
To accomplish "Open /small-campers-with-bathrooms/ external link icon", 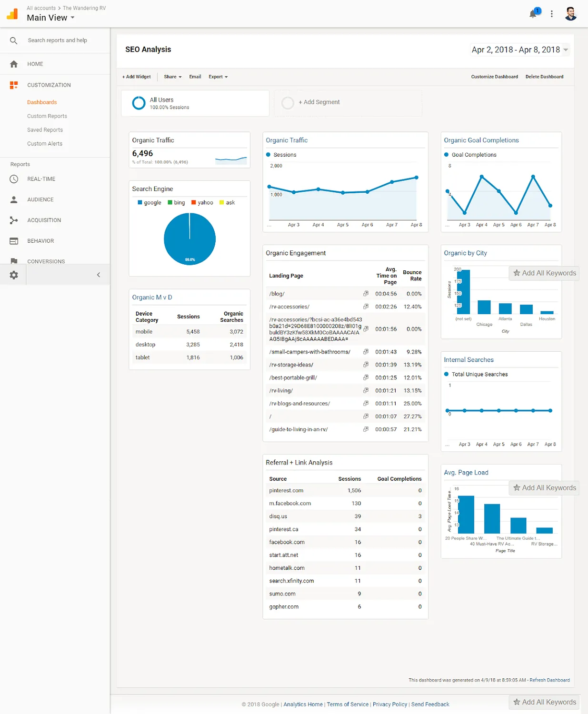I will (366, 352).
